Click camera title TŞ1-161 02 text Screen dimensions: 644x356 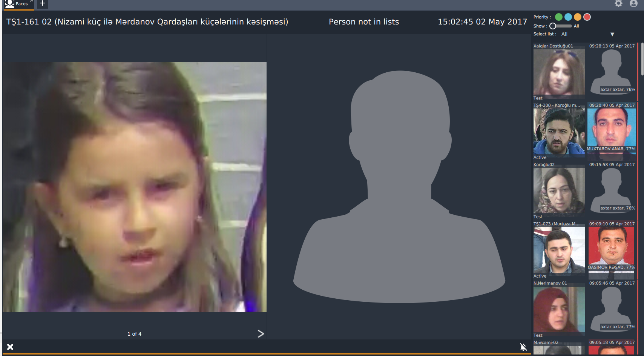pyautogui.click(x=147, y=22)
